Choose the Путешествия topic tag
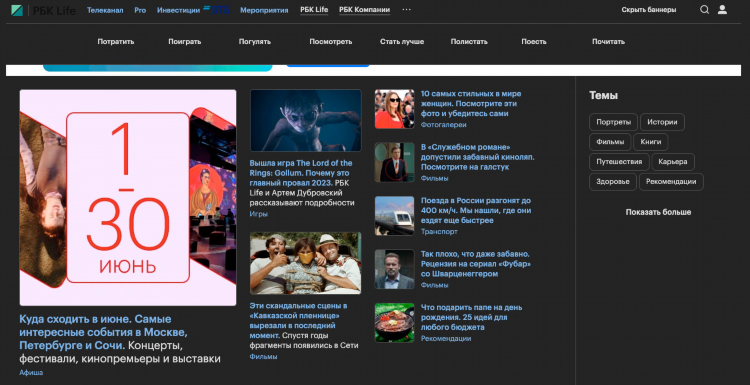 619,162
